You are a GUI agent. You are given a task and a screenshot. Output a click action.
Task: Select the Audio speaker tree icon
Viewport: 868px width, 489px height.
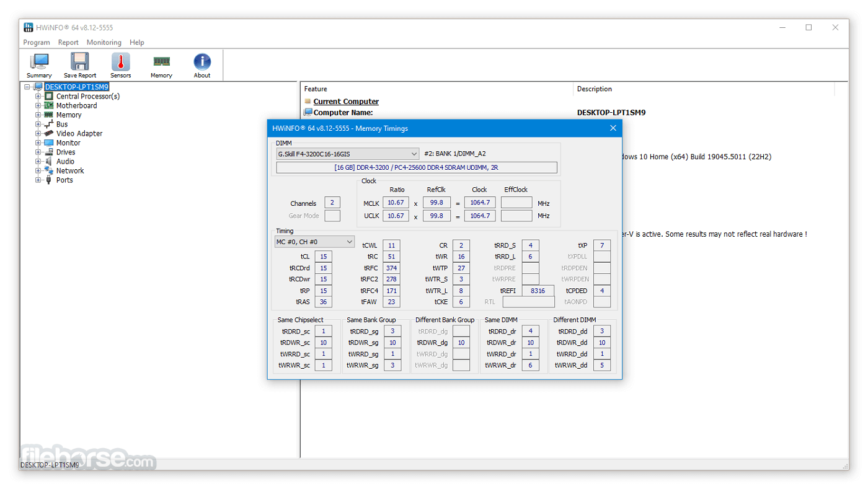[49, 161]
